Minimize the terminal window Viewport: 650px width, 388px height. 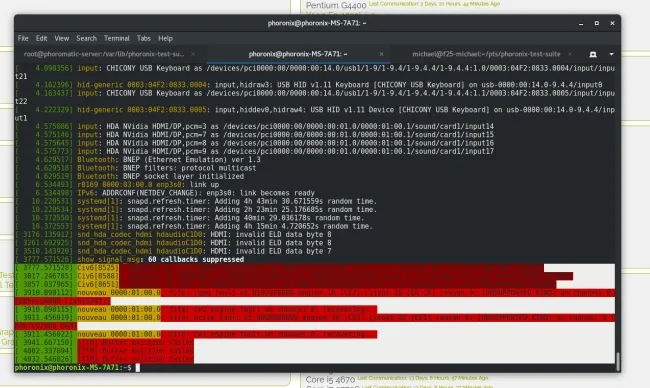pyautogui.click(x=581, y=23)
